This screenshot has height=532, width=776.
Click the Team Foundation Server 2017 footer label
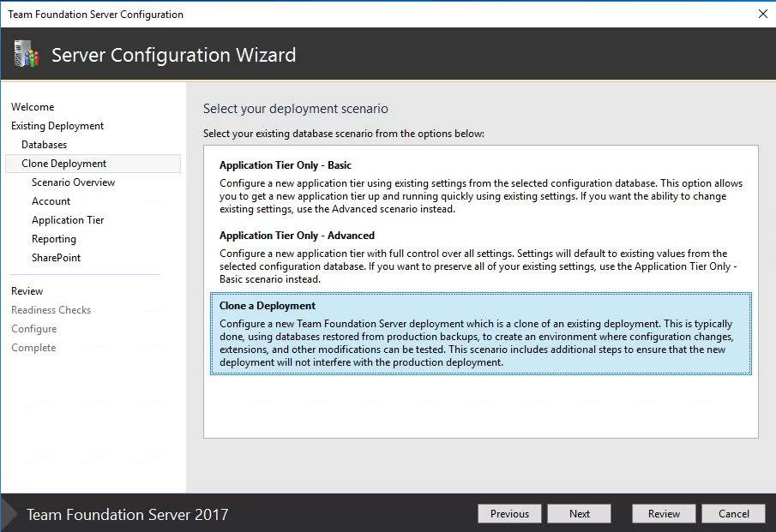click(x=128, y=515)
